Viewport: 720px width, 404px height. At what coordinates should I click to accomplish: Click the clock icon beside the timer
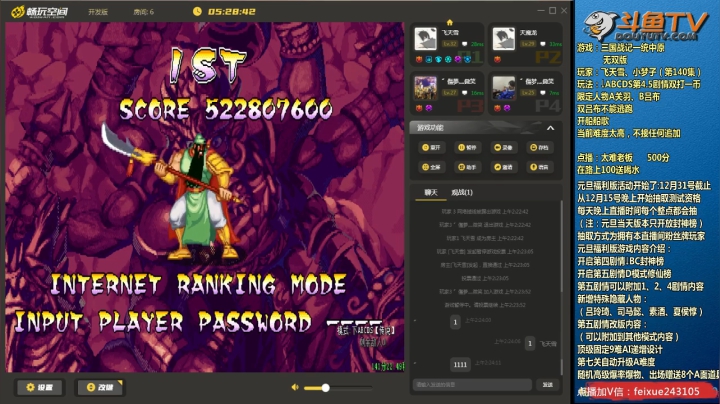[x=197, y=11]
